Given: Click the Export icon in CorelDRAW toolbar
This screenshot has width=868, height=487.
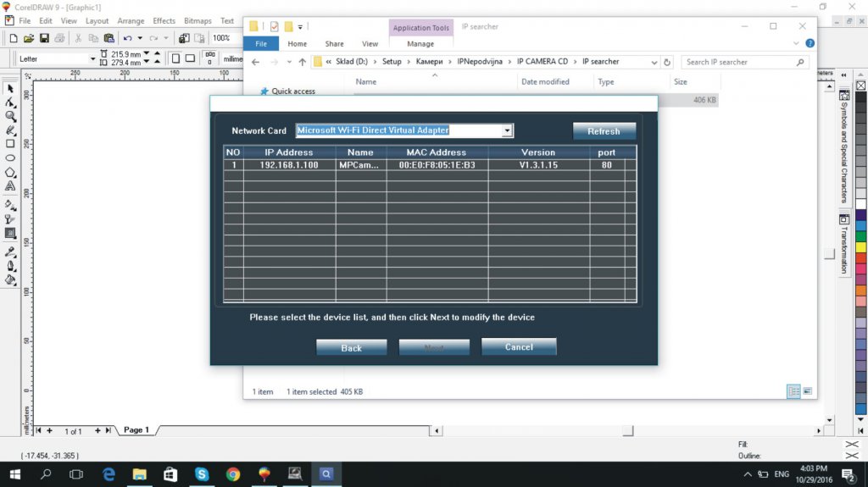Looking at the screenshot, I should [199, 38].
